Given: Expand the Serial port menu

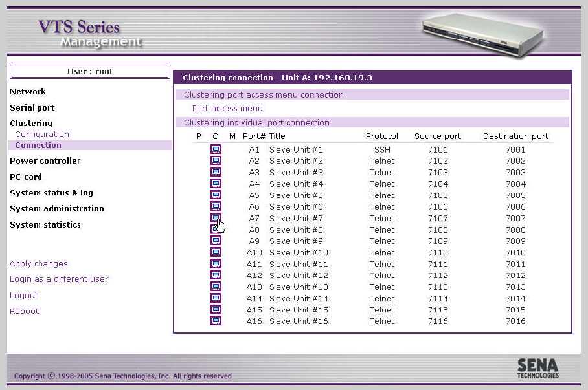Looking at the screenshot, I should tap(32, 107).
